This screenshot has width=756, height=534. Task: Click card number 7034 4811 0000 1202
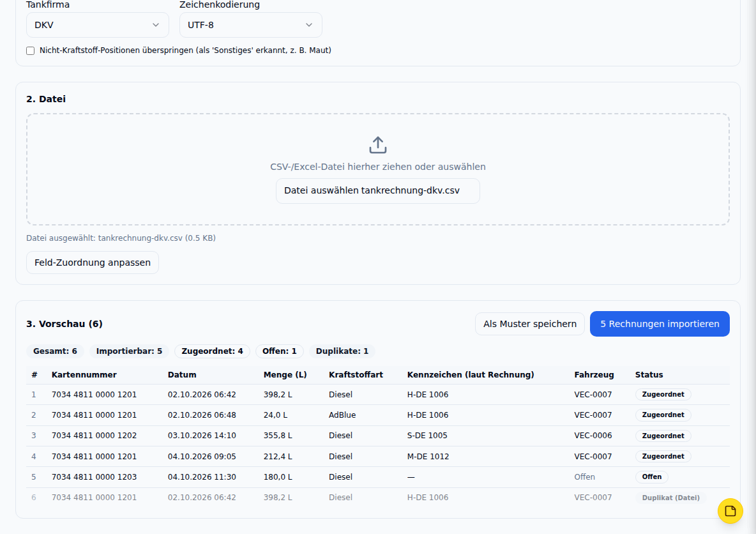click(94, 435)
